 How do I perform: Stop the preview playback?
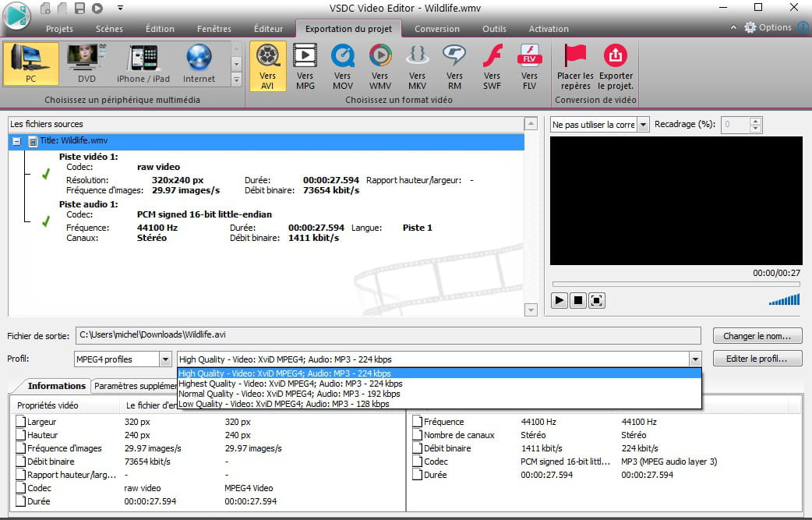578,300
